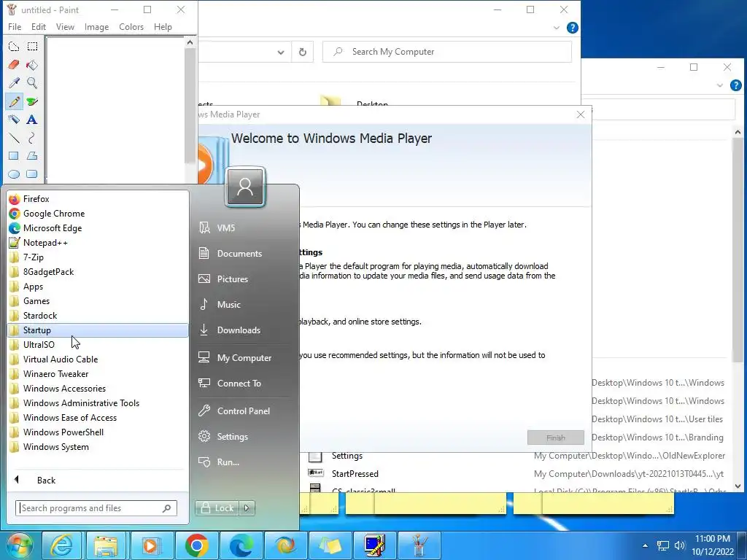Expand the Games folder in Start menu

(x=98, y=301)
